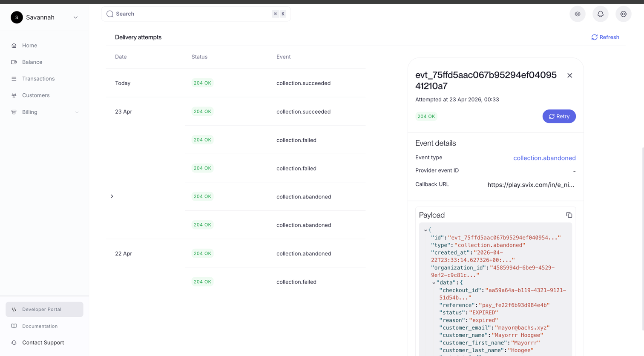644x356 pixels.
Task: Close the event details panel
Action: [x=570, y=75]
